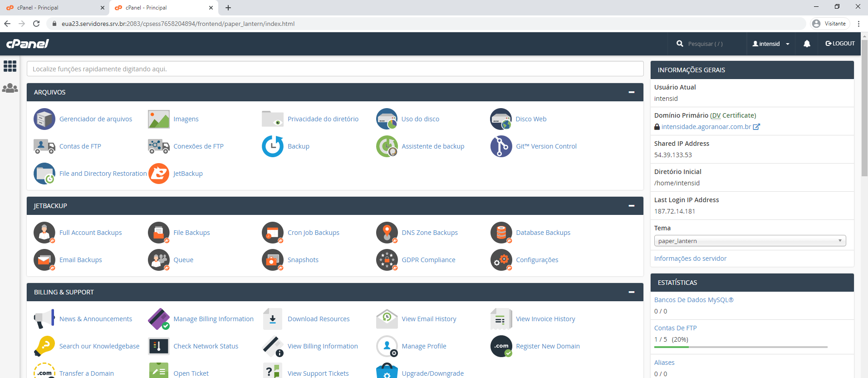
Task: Collapse the BILLING & SUPPORT section
Action: 631,292
